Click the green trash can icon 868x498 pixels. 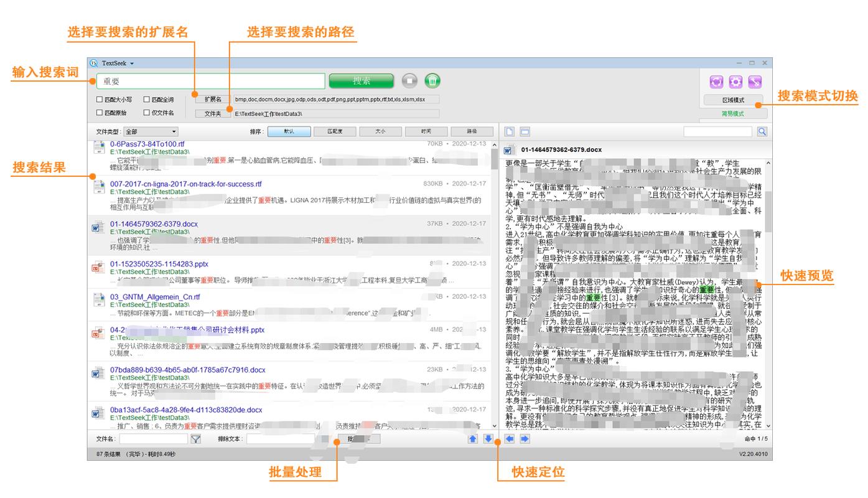point(432,81)
